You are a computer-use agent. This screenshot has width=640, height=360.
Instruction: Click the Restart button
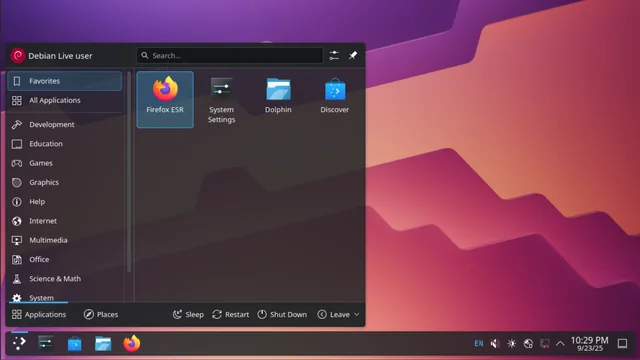[x=231, y=314]
